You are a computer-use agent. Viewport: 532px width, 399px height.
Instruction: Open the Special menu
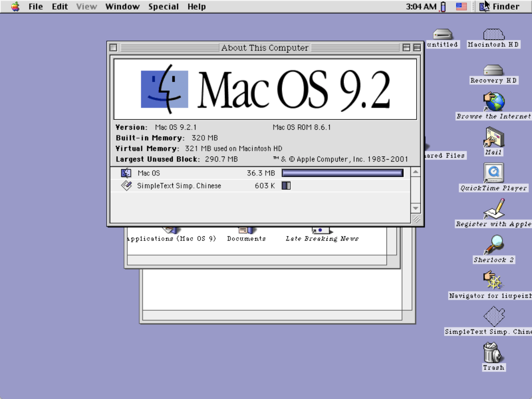[164, 6]
